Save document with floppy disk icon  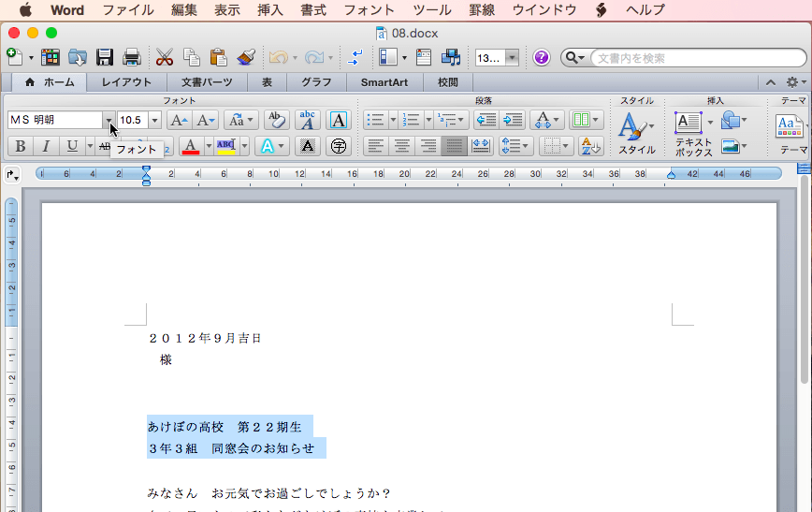(x=105, y=57)
